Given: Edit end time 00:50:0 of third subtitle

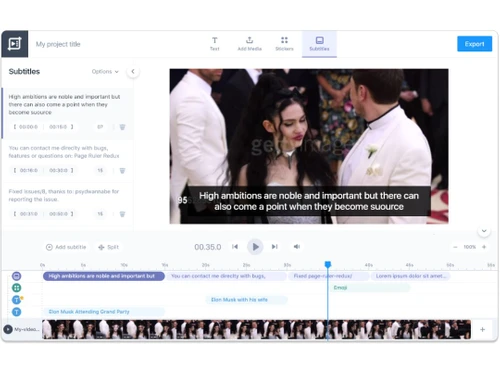Looking at the screenshot, I should point(58,214).
